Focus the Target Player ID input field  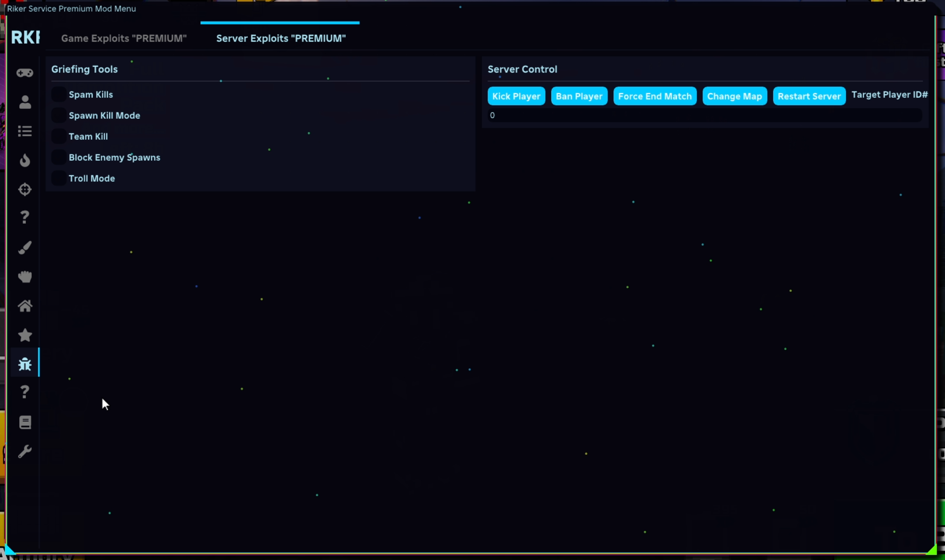[704, 115]
